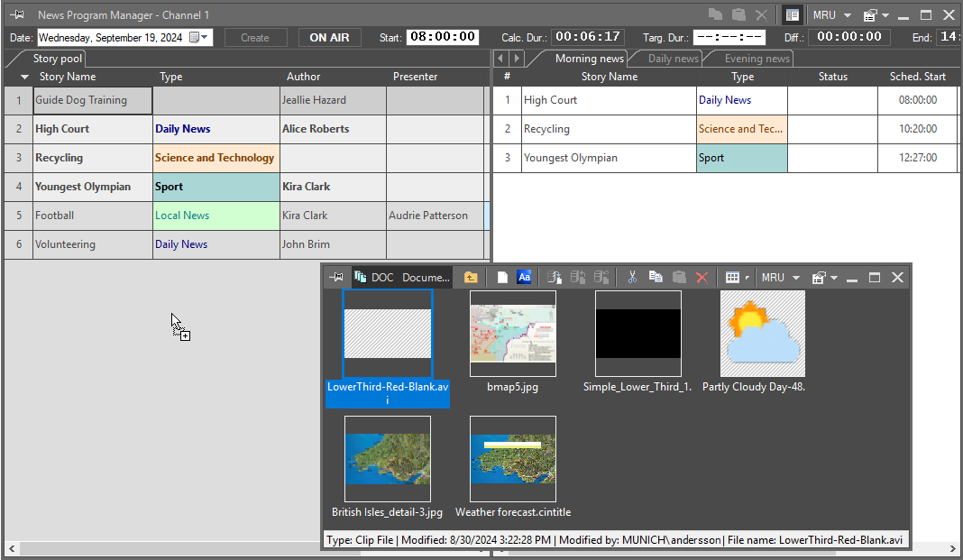Image resolution: width=963 pixels, height=560 pixels.
Task: Switch to the Evening news tab
Action: point(757,59)
